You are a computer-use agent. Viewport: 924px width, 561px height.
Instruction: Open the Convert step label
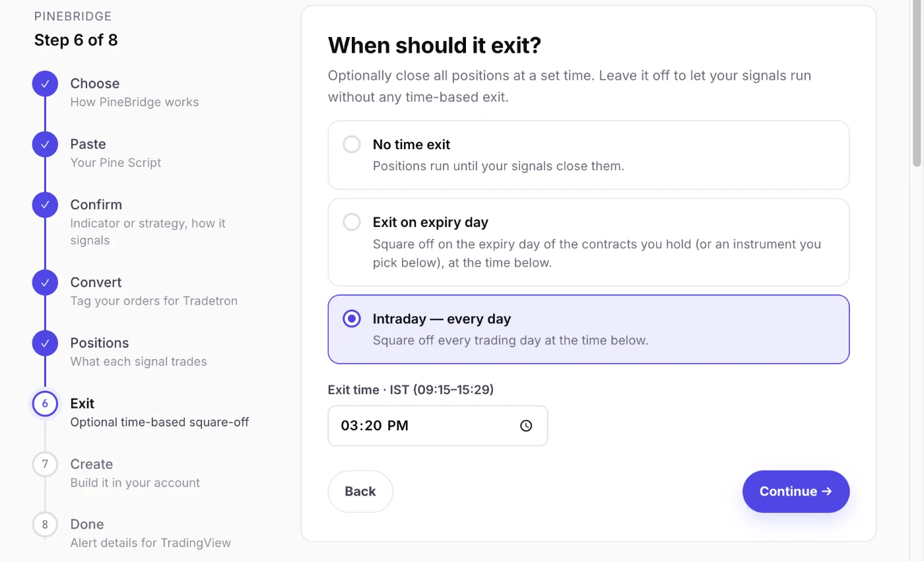(x=96, y=282)
